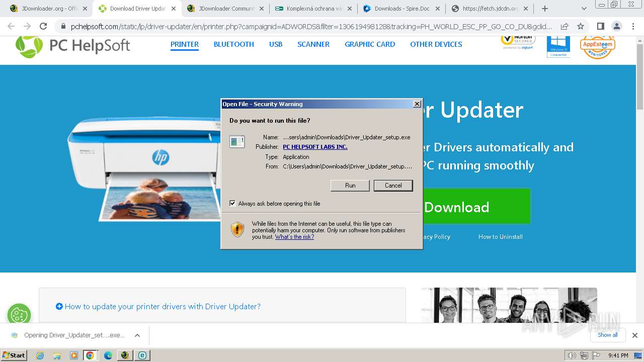Select the USB navigation tab
The image size is (644, 362).
click(x=276, y=44)
